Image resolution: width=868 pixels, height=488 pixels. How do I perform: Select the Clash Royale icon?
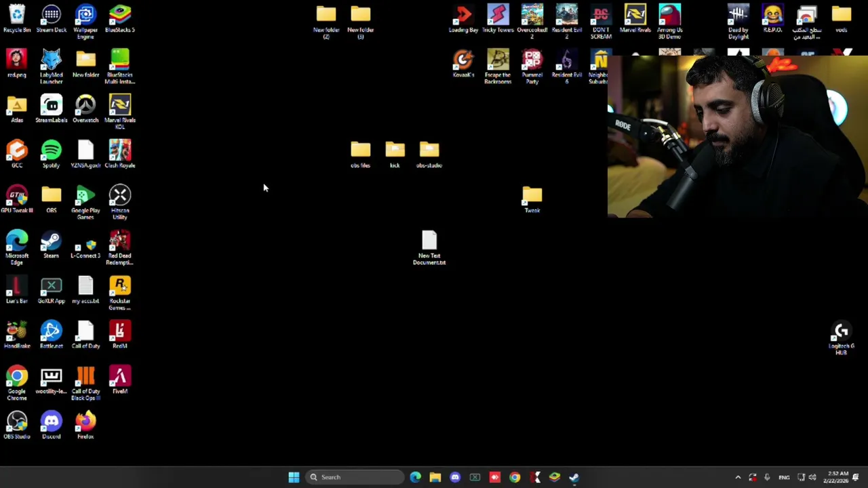coord(120,154)
